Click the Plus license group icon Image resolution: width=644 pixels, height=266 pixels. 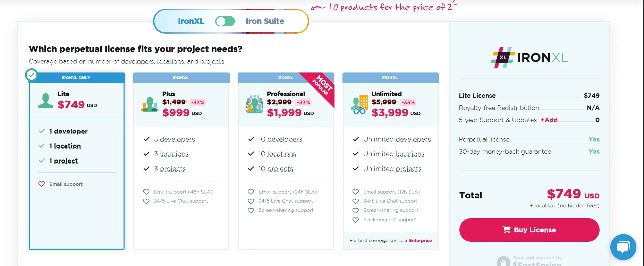[x=150, y=104]
